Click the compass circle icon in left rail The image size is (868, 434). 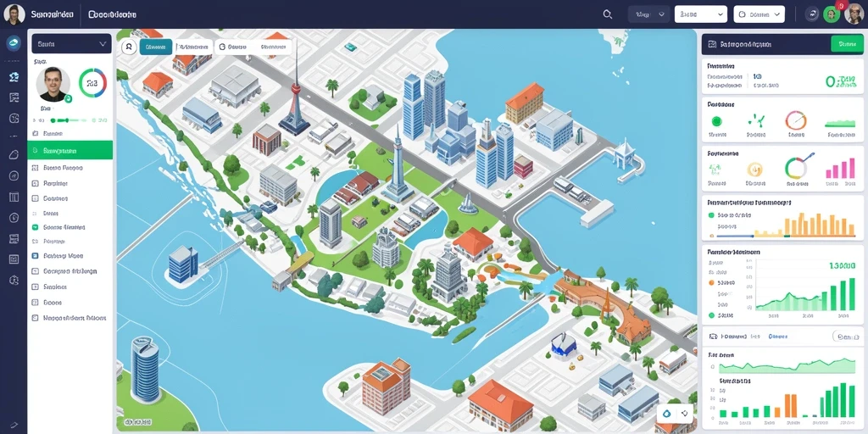14,176
